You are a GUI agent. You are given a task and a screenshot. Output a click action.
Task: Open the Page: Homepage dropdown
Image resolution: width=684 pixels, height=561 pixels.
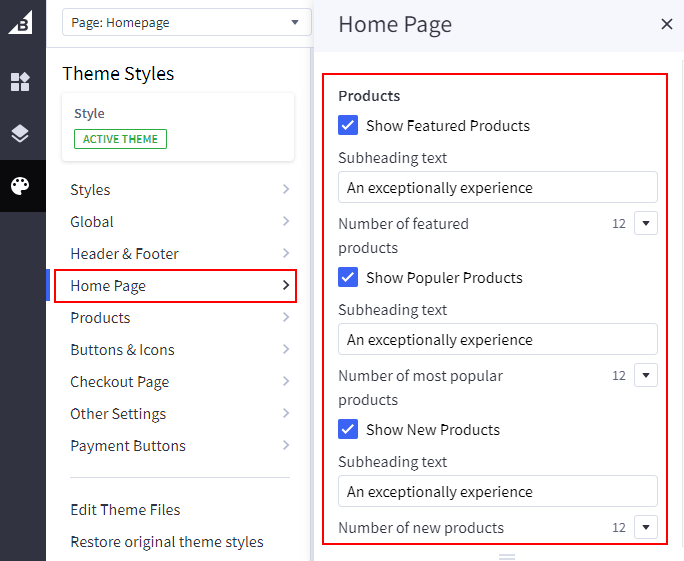187,23
